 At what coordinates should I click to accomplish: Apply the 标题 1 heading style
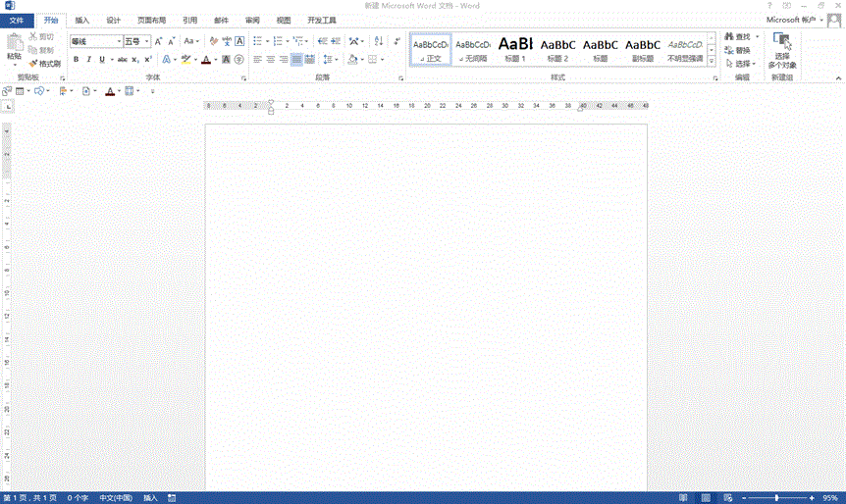click(x=515, y=47)
